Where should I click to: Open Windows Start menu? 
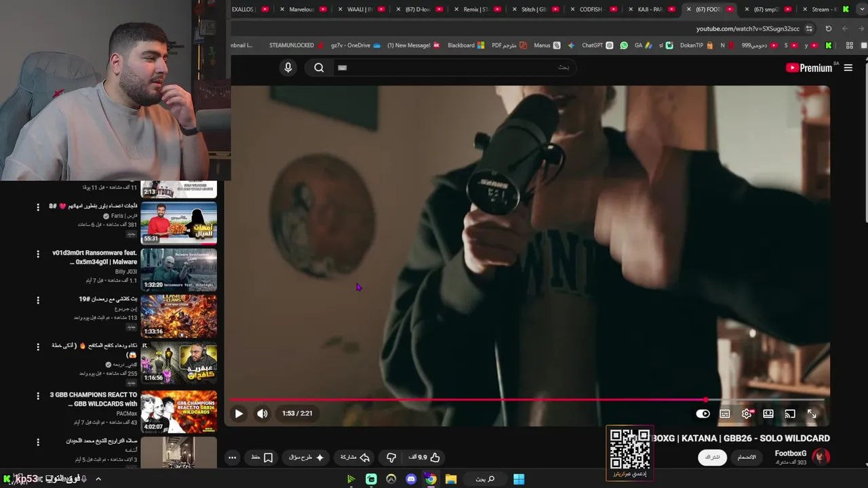tap(519, 479)
